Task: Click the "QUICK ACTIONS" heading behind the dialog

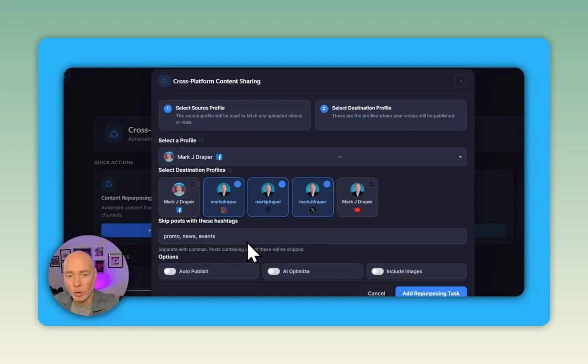Action: click(x=114, y=162)
